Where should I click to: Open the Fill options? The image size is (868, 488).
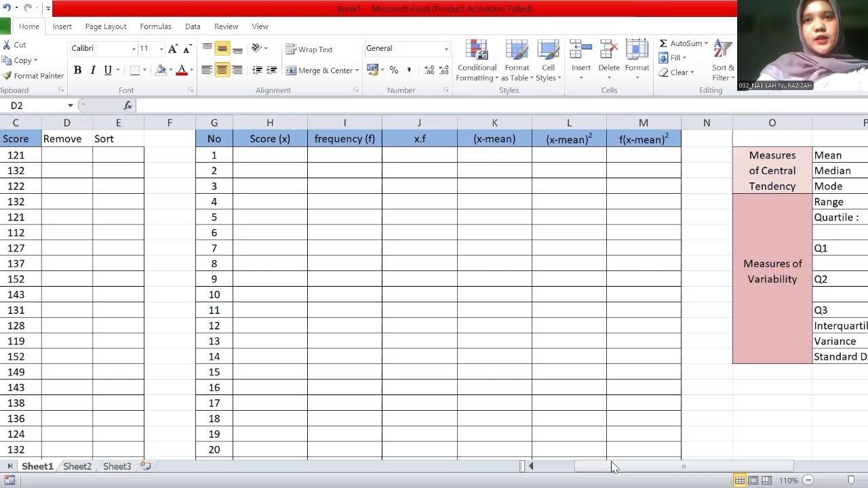[673, 58]
